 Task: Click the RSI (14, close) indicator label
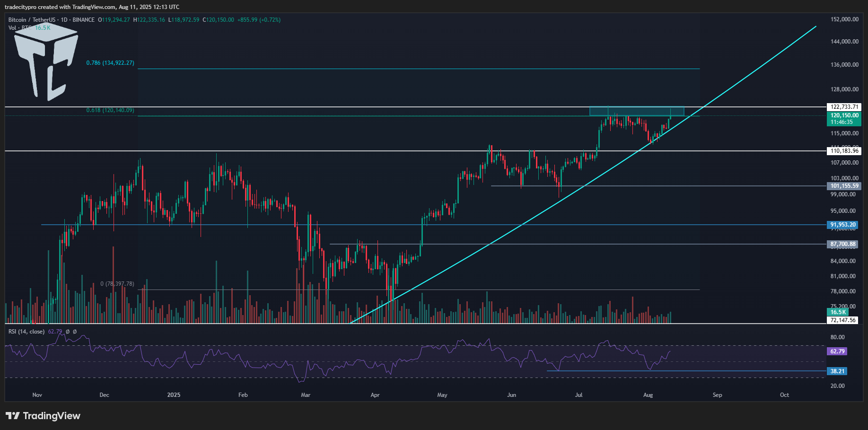click(x=26, y=332)
